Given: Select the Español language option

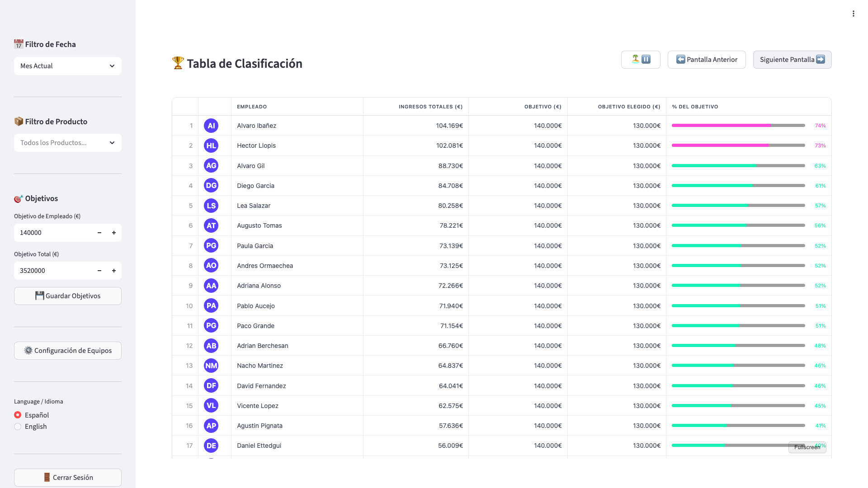Looking at the screenshot, I should 32,415.
